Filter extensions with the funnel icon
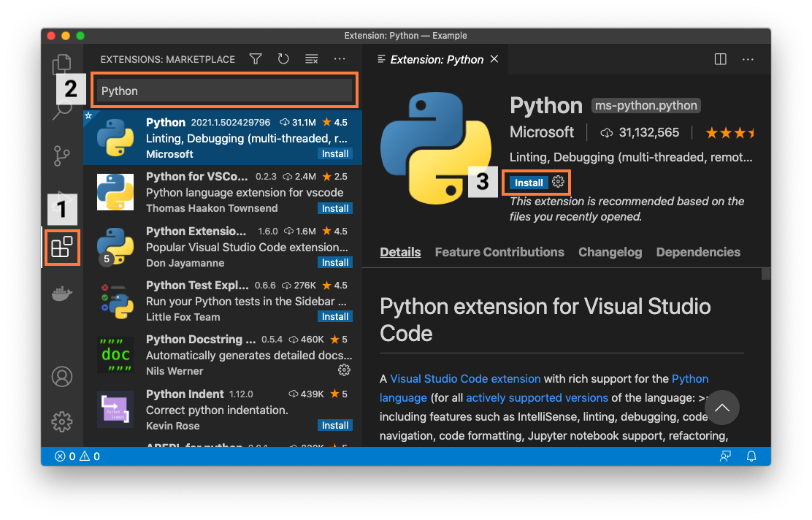The width and height of the screenshot is (812, 520). 256,59
